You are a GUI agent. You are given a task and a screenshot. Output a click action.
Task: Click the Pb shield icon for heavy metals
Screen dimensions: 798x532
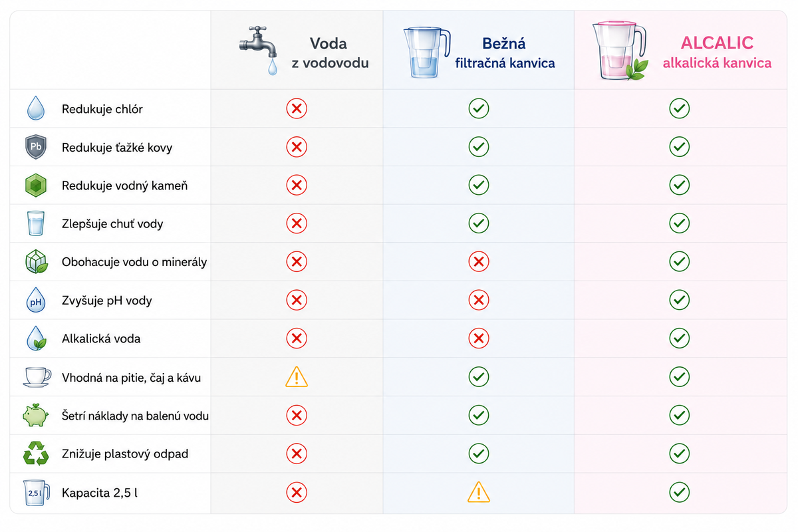(x=35, y=147)
